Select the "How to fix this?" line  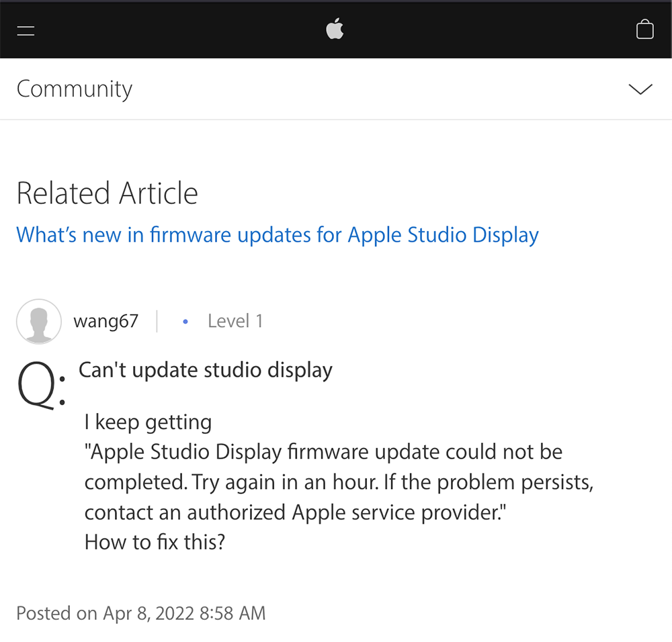155,542
